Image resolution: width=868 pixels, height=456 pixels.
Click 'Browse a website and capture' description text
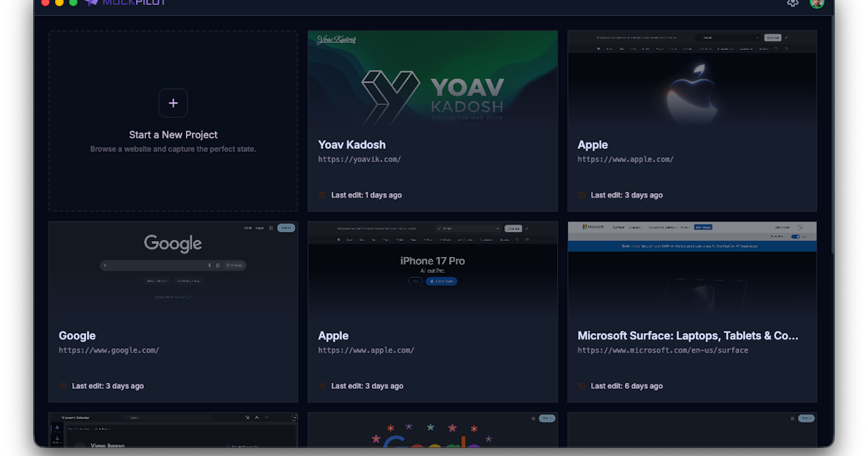click(173, 149)
